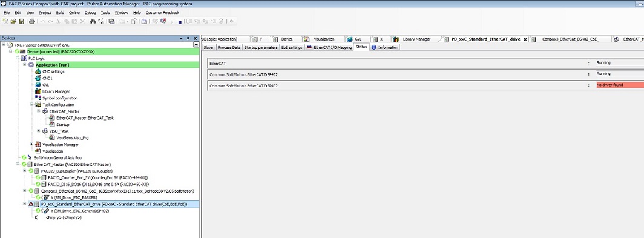Close the PD_xxC_Standard_EtherCAT_drive editor tab

tap(525, 39)
